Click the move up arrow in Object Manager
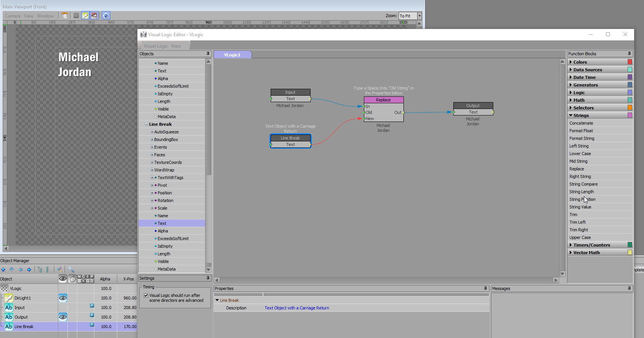 tap(3, 269)
